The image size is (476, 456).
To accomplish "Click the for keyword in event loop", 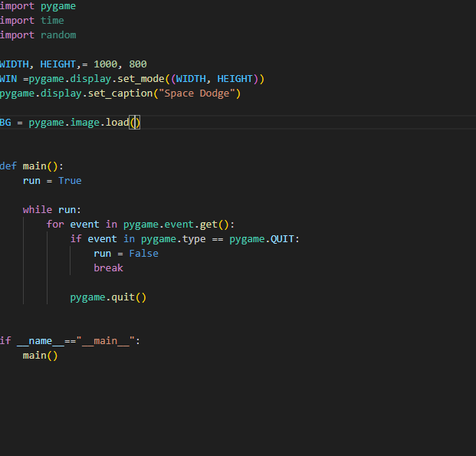I will (55, 225).
